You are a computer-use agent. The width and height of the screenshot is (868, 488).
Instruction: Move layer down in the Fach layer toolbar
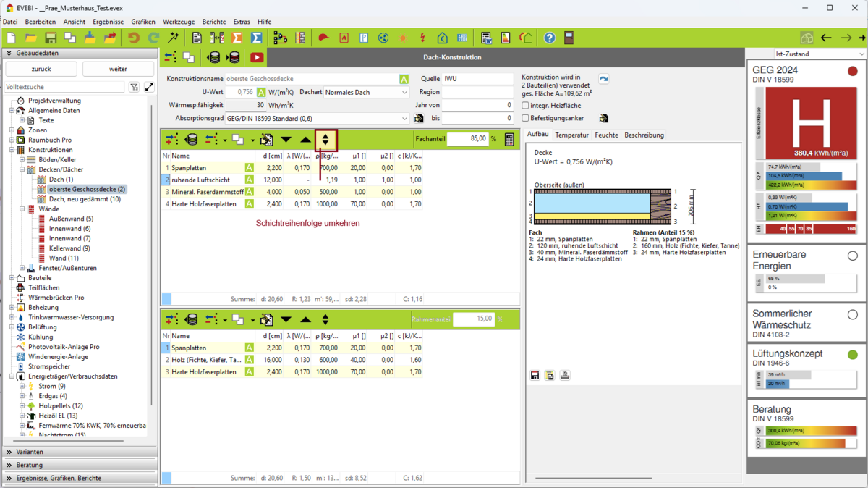point(286,140)
